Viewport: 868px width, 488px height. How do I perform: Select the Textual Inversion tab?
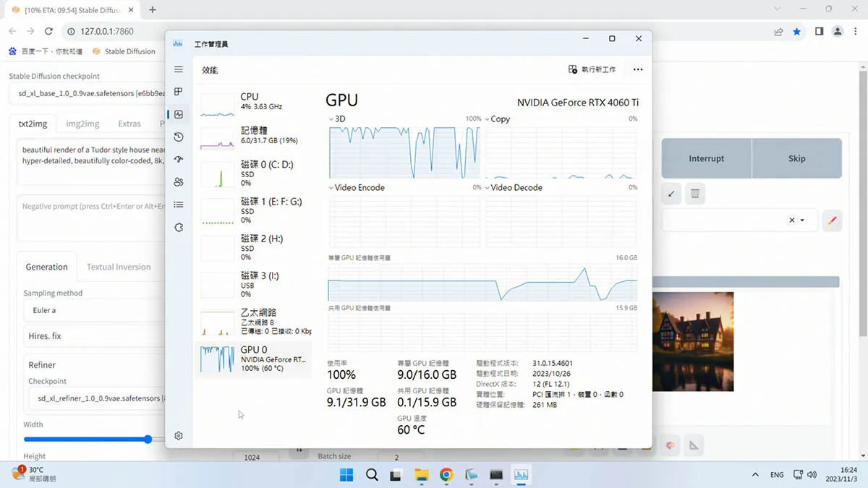119,267
